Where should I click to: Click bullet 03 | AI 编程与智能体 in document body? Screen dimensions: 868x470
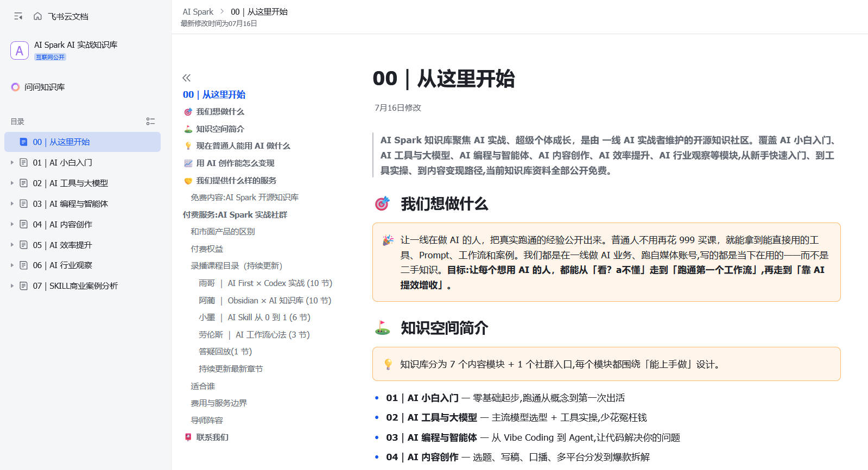click(432, 437)
